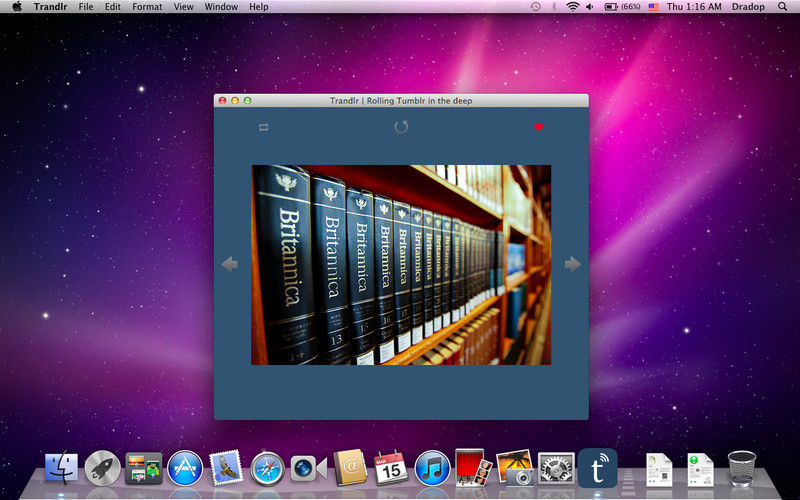
Task: Open the Trandlr application menu
Action: pyautogui.click(x=51, y=7)
